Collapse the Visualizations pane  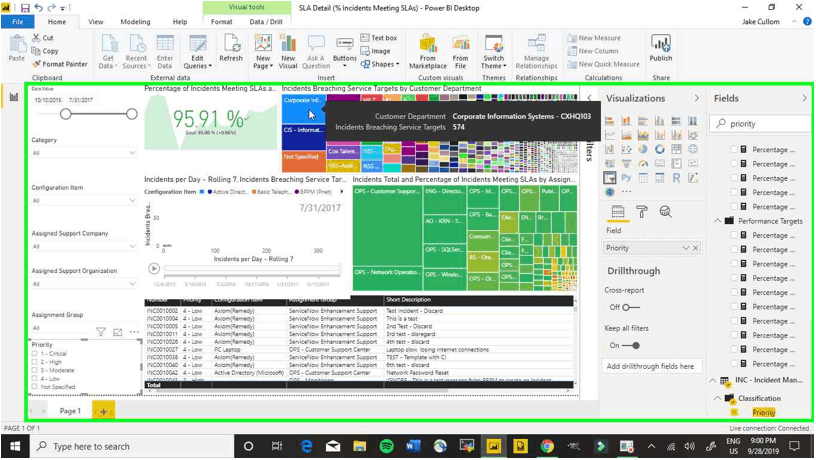pos(697,98)
